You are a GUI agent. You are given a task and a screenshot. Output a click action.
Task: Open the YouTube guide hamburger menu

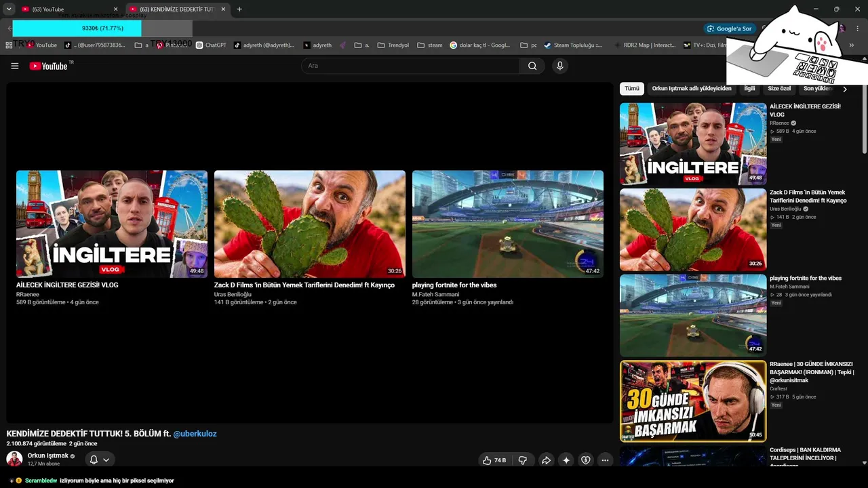point(15,66)
